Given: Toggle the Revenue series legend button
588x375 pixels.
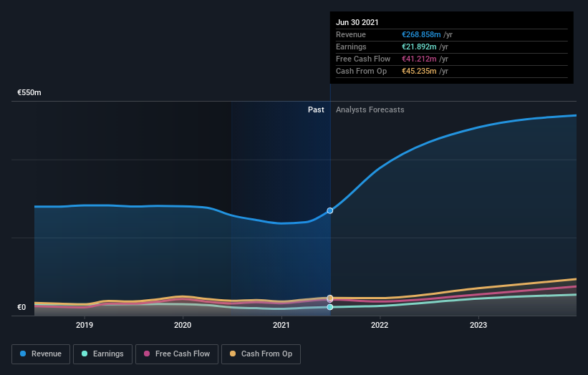Looking at the screenshot, I should 41,354.
